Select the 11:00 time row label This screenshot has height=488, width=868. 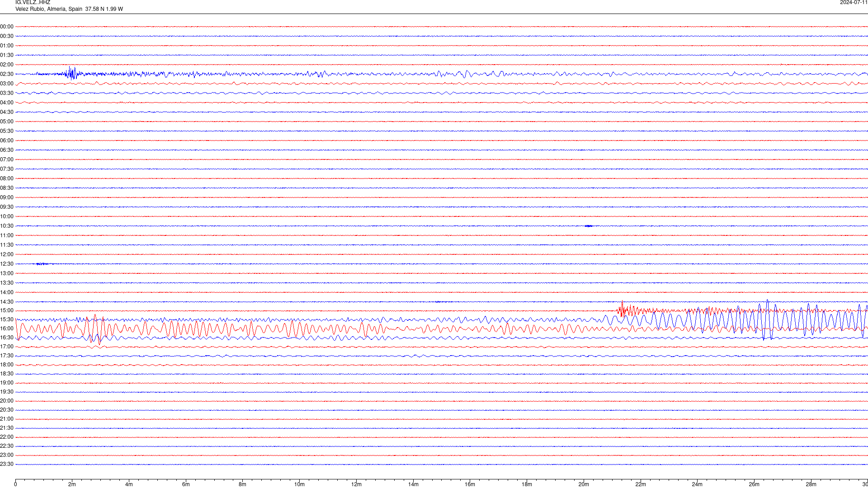pos(7,235)
